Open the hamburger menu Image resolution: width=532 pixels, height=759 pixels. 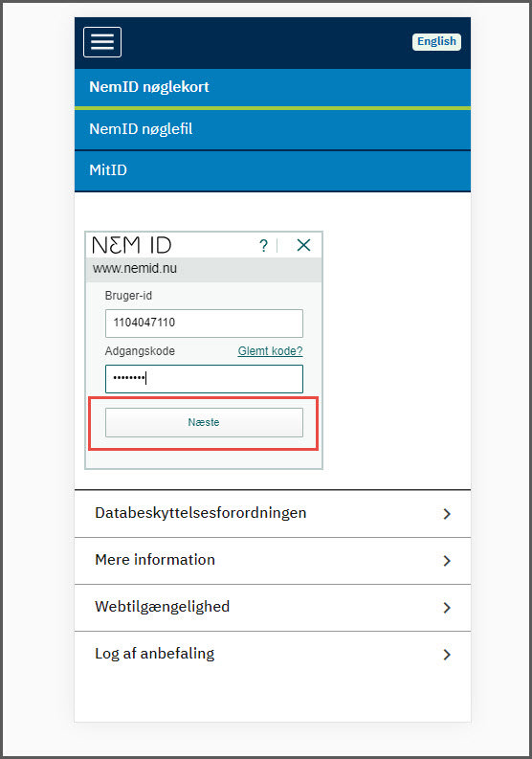[102, 42]
